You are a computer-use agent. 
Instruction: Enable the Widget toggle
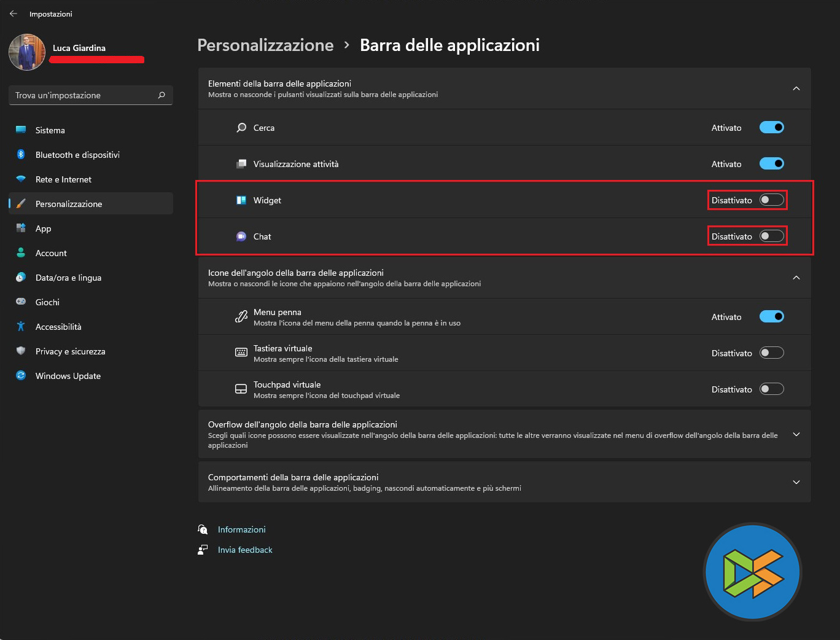pyautogui.click(x=772, y=200)
